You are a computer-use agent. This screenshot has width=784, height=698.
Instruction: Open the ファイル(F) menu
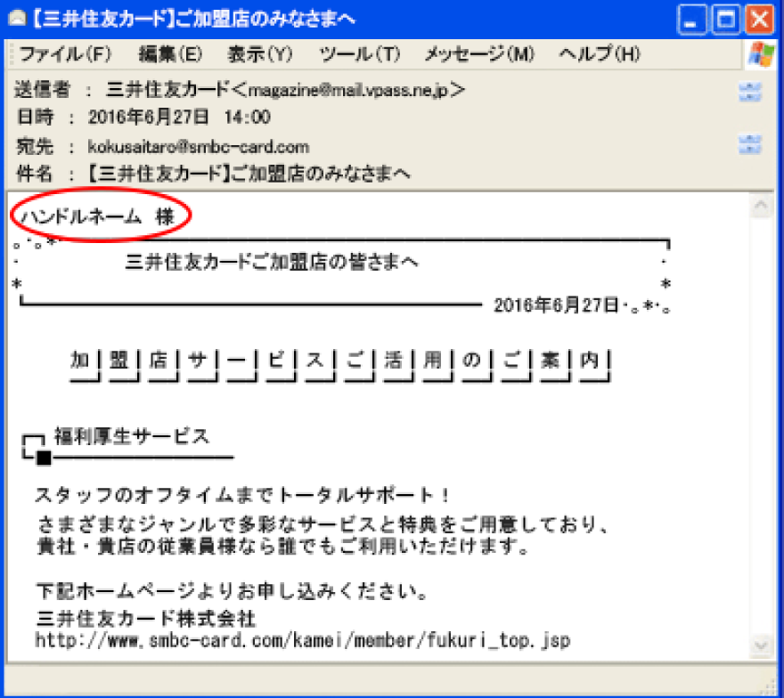click(x=65, y=54)
